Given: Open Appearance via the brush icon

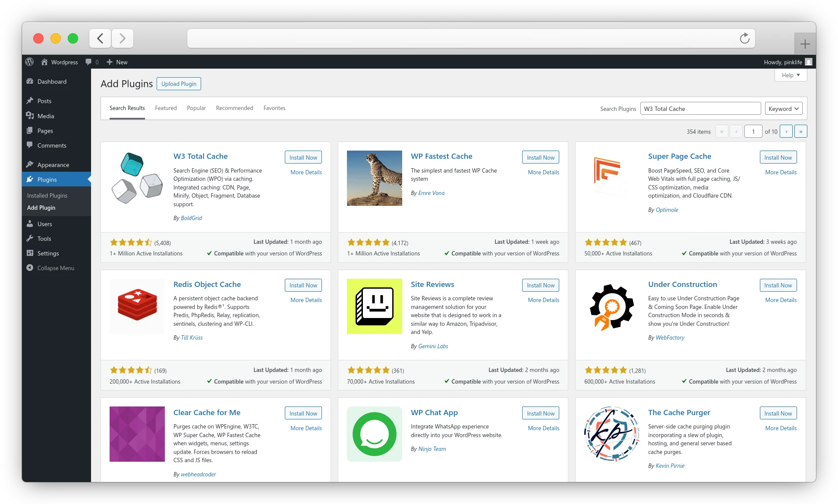Looking at the screenshot, I should point(30,164).
